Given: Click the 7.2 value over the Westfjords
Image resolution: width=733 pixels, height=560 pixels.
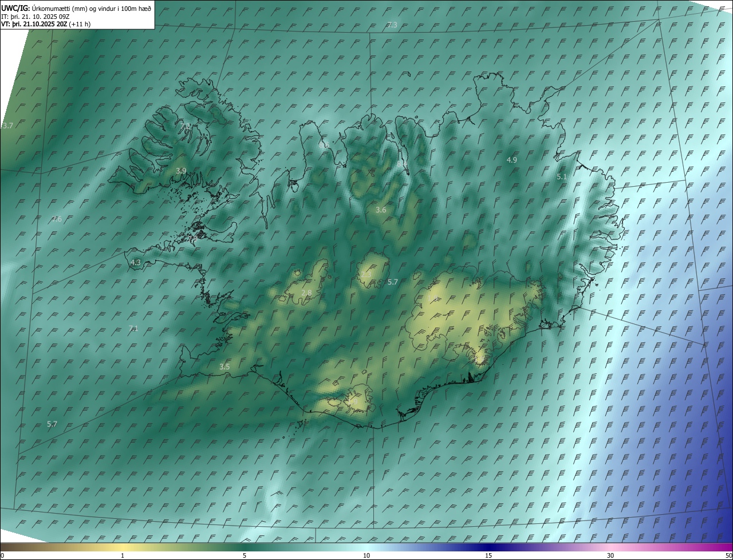Looking at the screenshot, I should tap(185, 126).
